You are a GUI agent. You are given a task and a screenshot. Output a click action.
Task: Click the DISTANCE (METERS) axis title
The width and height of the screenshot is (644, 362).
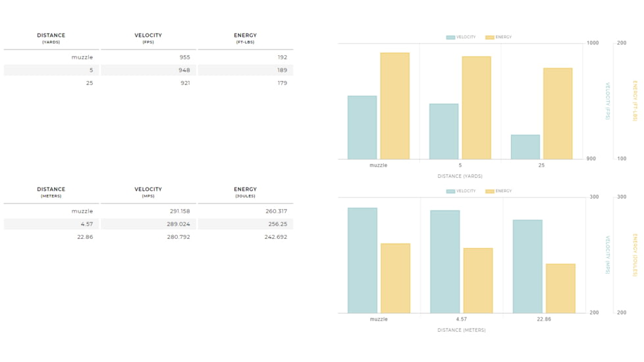click(461, 330)
